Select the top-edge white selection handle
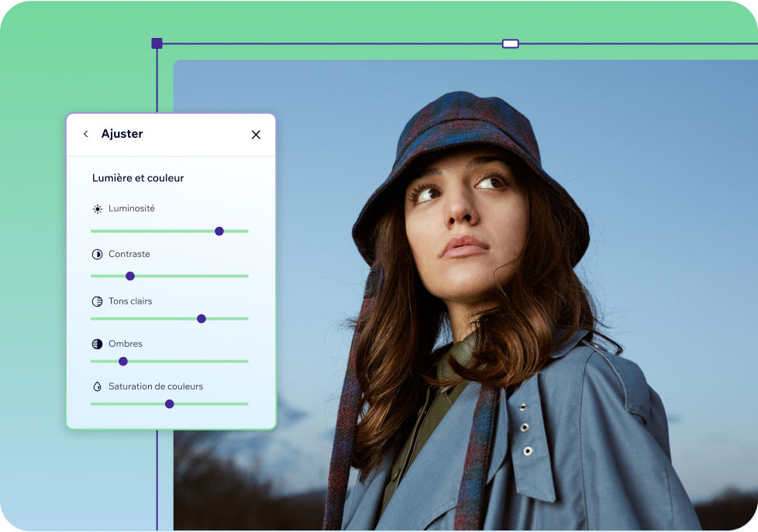Viewport: 758px width, 532px height. 511,44
